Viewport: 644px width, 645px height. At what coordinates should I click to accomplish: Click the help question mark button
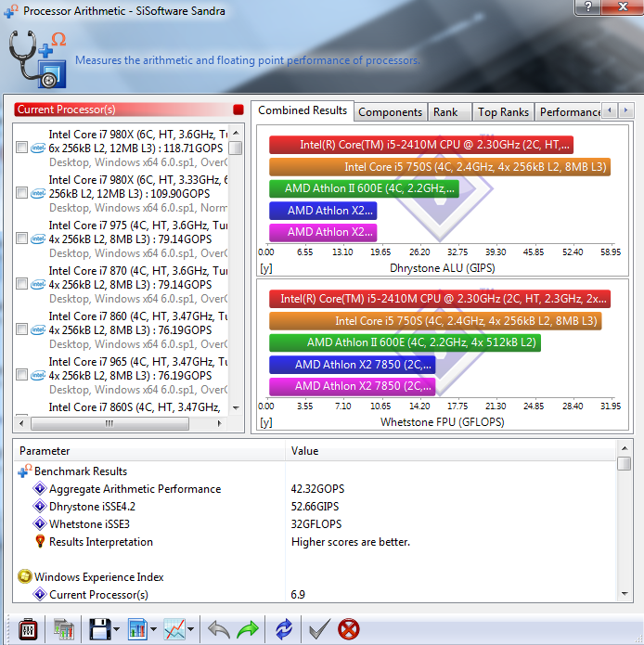point(588,6)
